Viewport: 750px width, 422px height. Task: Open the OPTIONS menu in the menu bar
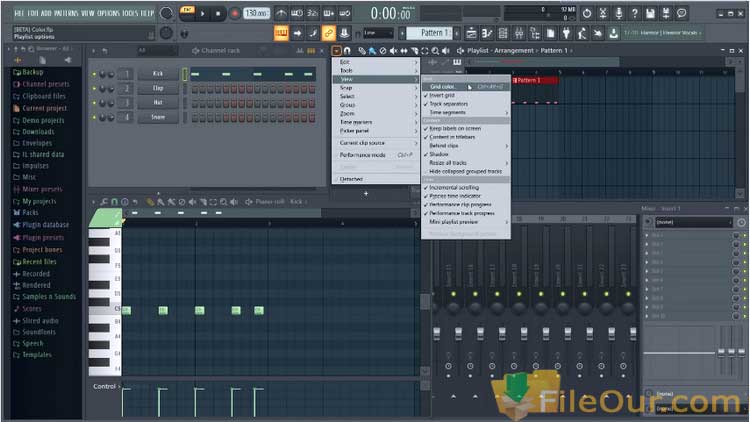(x=109, y=13)
